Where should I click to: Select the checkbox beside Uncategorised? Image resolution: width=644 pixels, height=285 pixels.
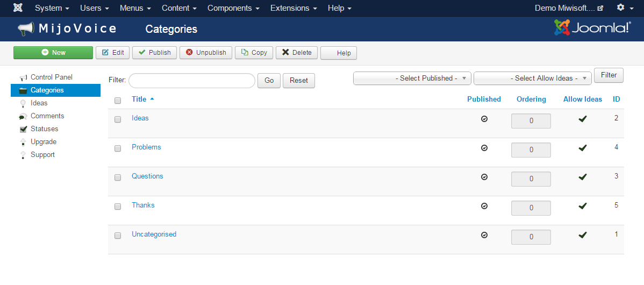pos(118,236)
